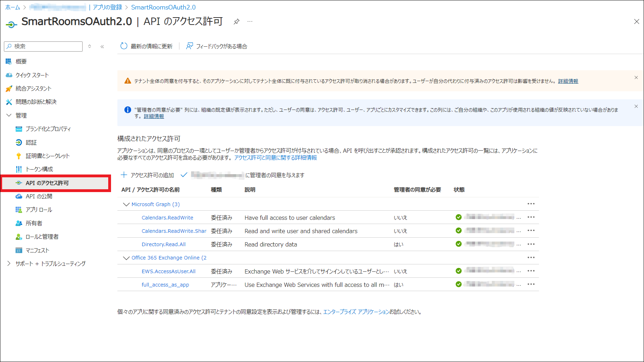Open feedback via the person icon
Viewport: 644px width, 362px height.
click(x=189, y=46)
